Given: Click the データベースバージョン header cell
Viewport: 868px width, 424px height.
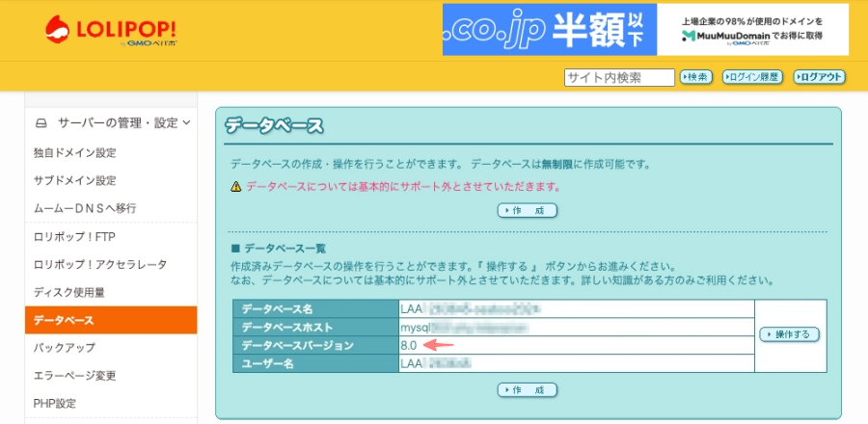Looking at the screenshot, I should click(x=315, y=346).
